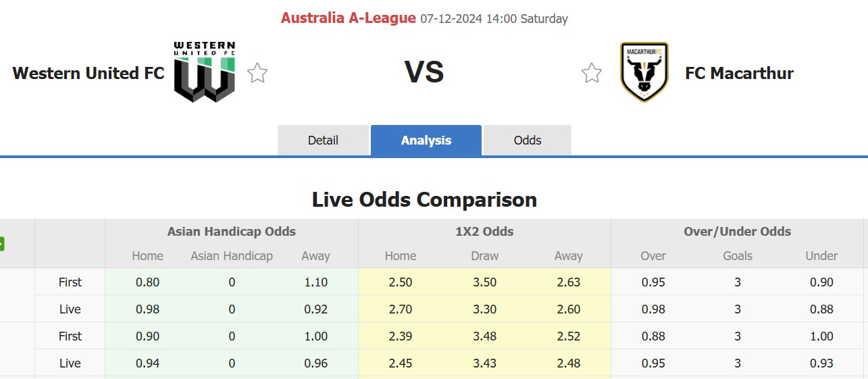Click the Western United FC team name
This screenshot has width=868, height=379.
[x=88, y=73]
